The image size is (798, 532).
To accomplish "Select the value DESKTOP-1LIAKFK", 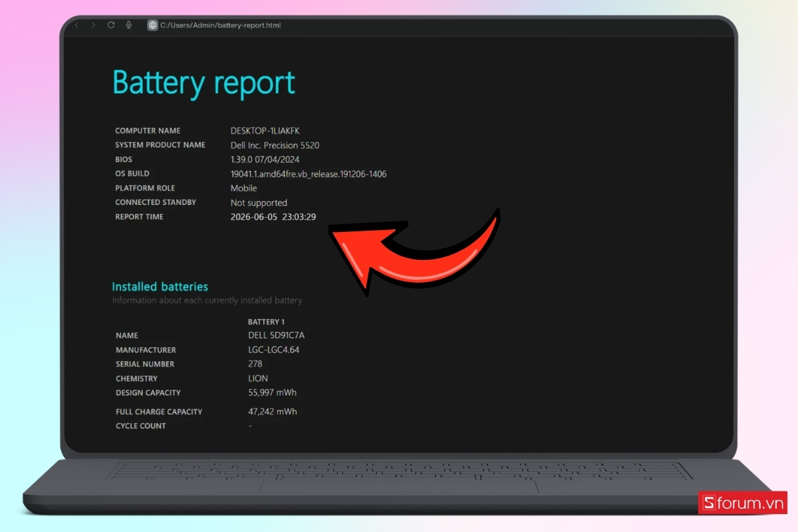I will (x=265, y=131).
